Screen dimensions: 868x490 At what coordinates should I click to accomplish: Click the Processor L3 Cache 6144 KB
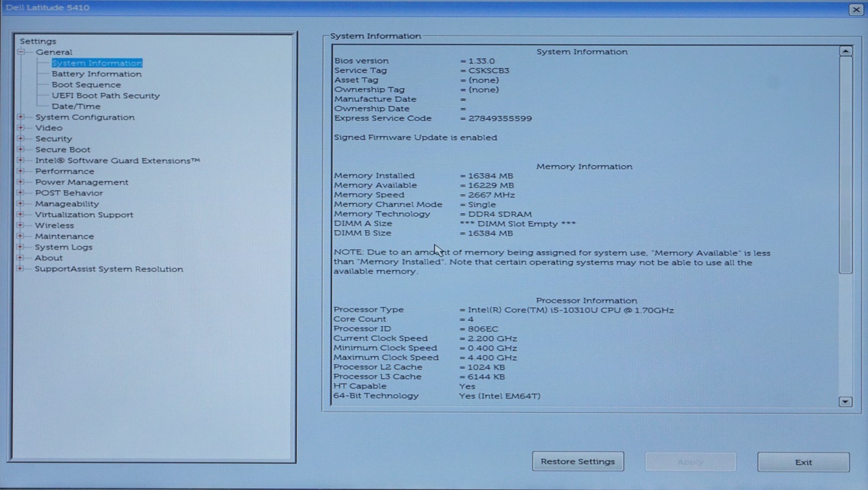(486, 377)
